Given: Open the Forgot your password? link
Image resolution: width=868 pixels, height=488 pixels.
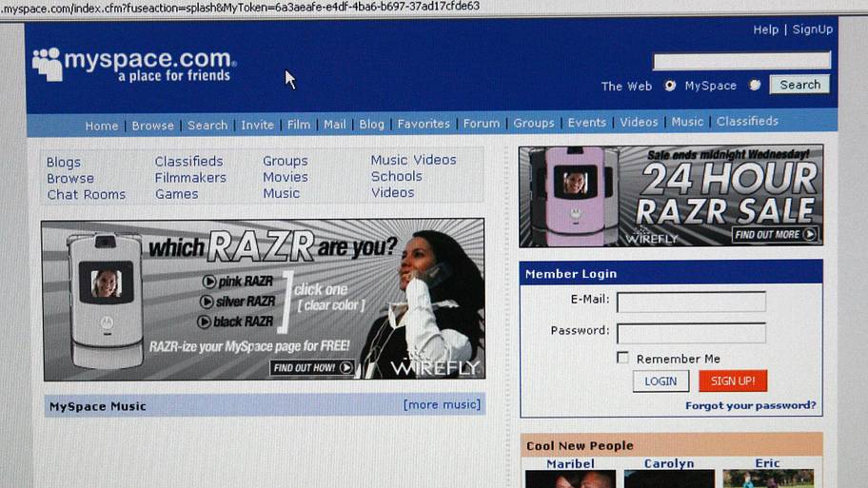Looking at the screenshot, I should pos(751,405).
